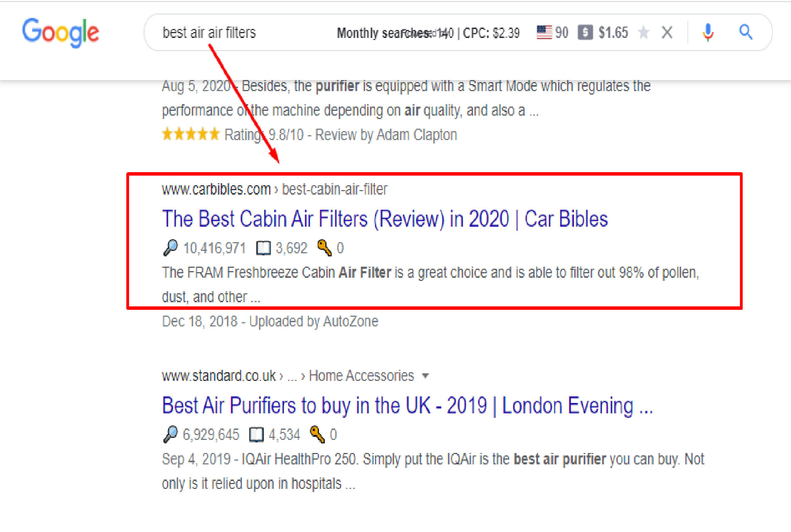Click the five-star rating in the snippet
Image resolution: width=791 pixels, height=532 pixels.
191,134
